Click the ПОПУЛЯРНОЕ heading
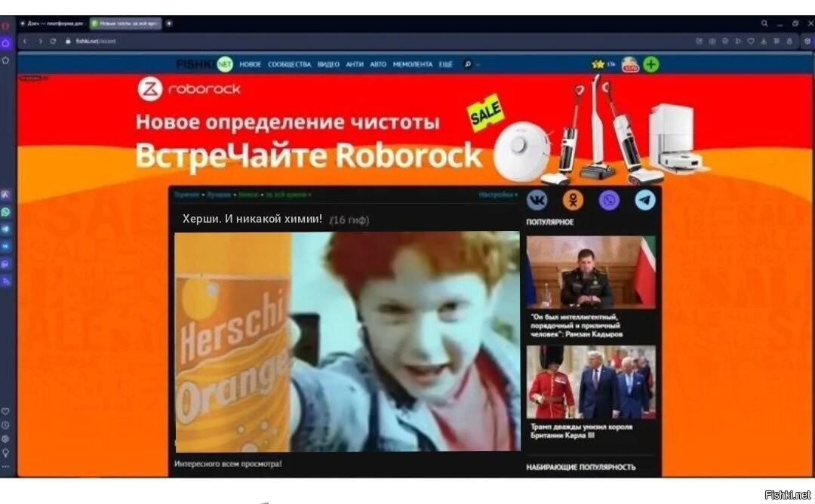Screen dimensions: 815x504 coord(550,222)
